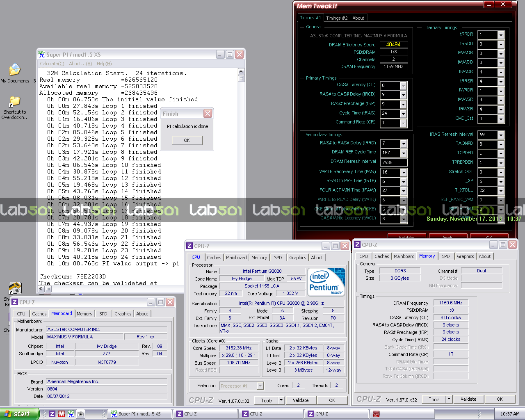Launch the thermometer gun shortcut on the desktop
This screenshot has height=420, width=525.
coord(15,288)
